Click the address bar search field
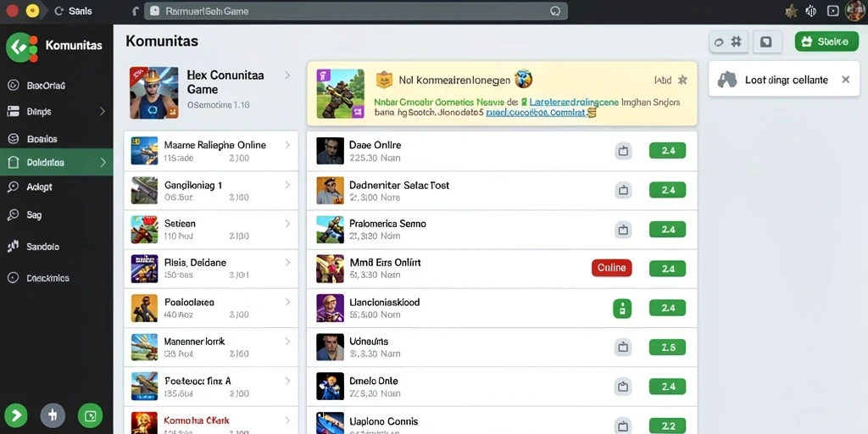This screenshot has width=868, height=434. tap(355, 11)
